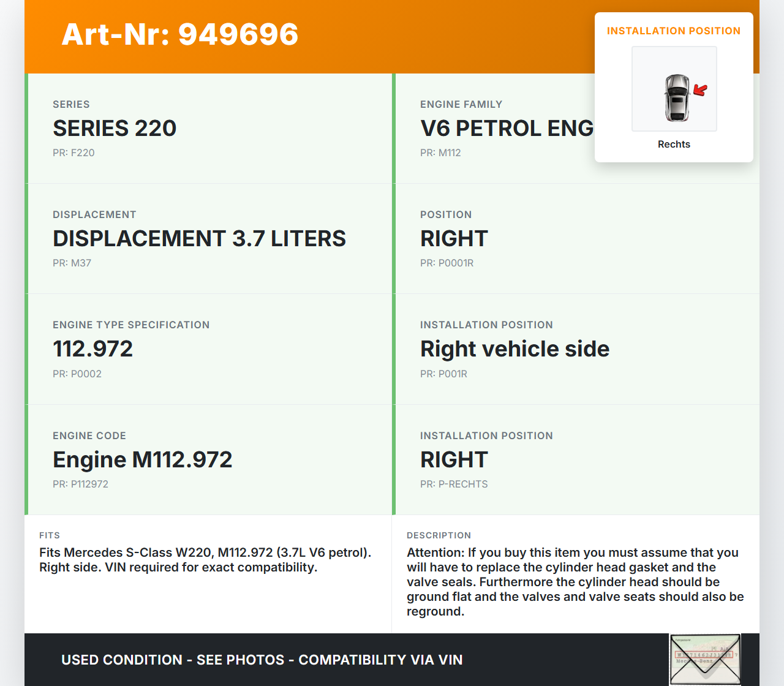Select the 'PR: P001R' code
Image resolution: width=784 pixels, height=686 pixels.
click(x=443, y=374)
